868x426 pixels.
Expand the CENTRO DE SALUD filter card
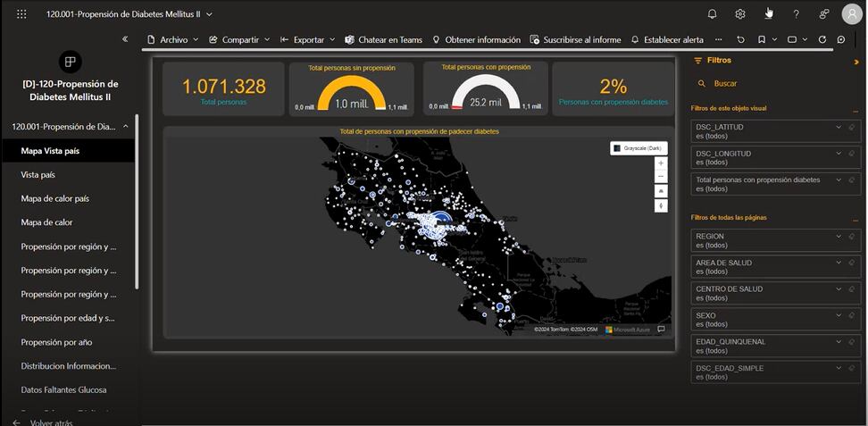pyautogui.click(x=839, y=289)
